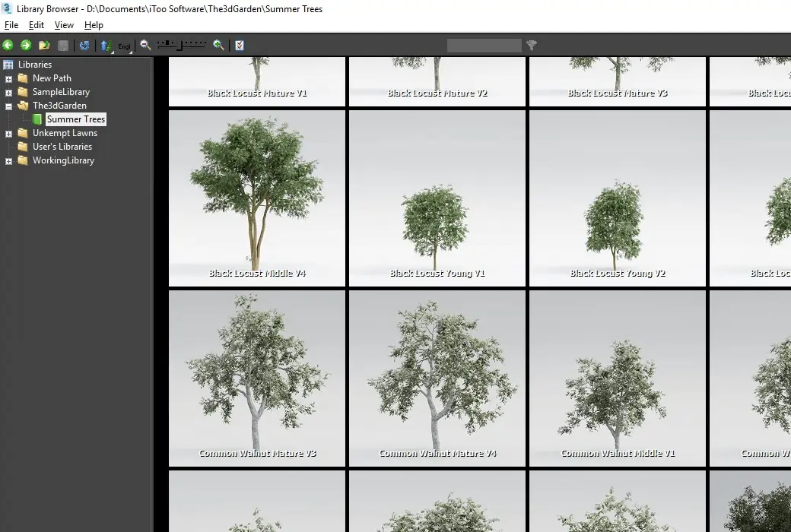Select Black Locust Mature V1 thumbnail
Screen dimensions: 791x532
pos(257,81)
